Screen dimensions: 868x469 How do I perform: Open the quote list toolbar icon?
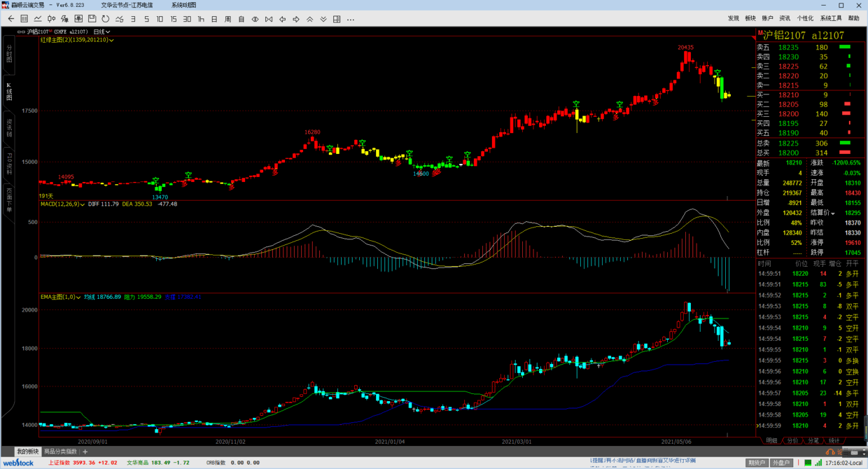[x=24, y=19]
